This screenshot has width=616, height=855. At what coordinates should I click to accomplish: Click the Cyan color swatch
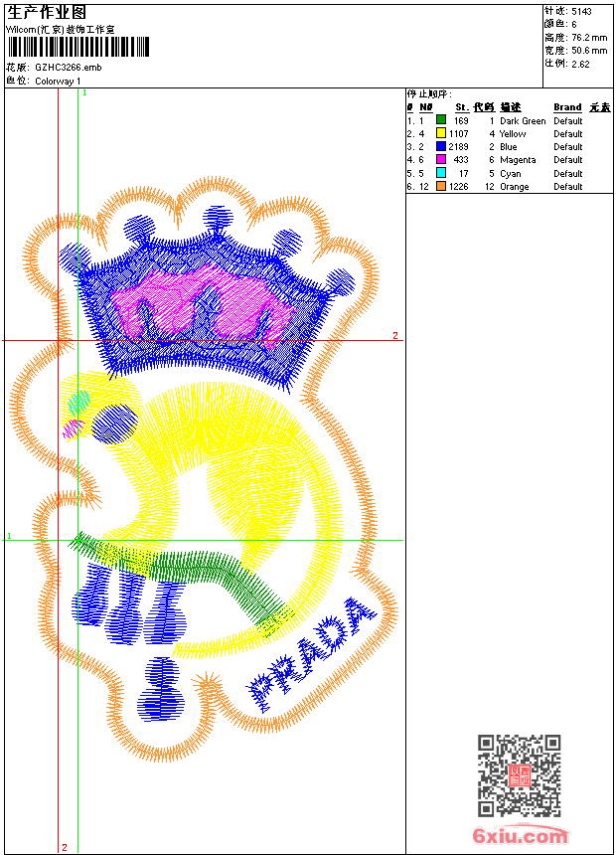(441, 173)
